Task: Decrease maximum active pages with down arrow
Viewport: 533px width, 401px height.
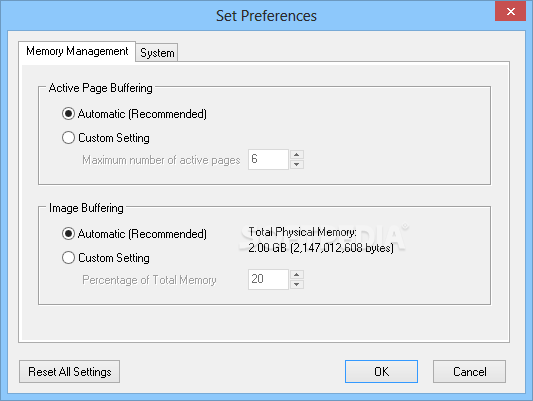Action: pyautogui.click(x=297, y=164)
